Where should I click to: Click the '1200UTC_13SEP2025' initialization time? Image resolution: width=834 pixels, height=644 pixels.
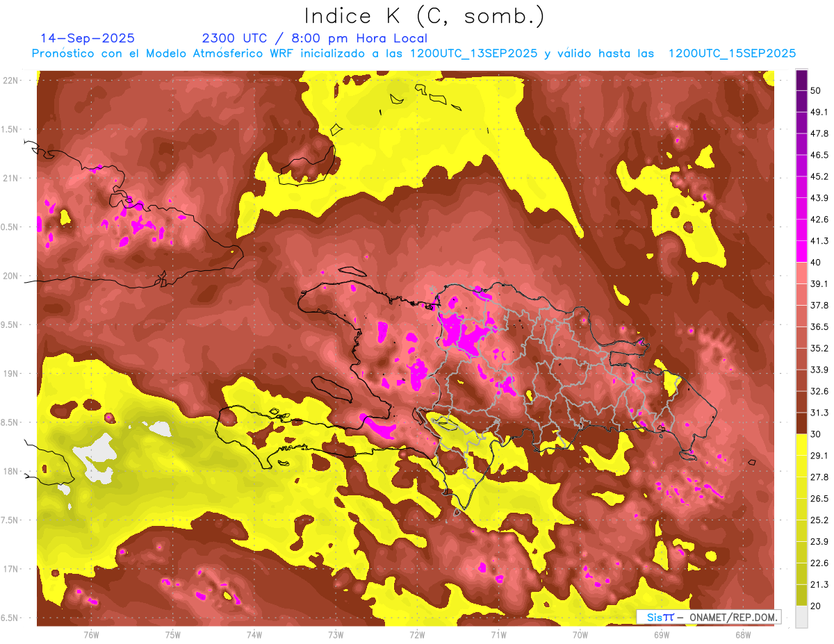click(x=475, y=53)
